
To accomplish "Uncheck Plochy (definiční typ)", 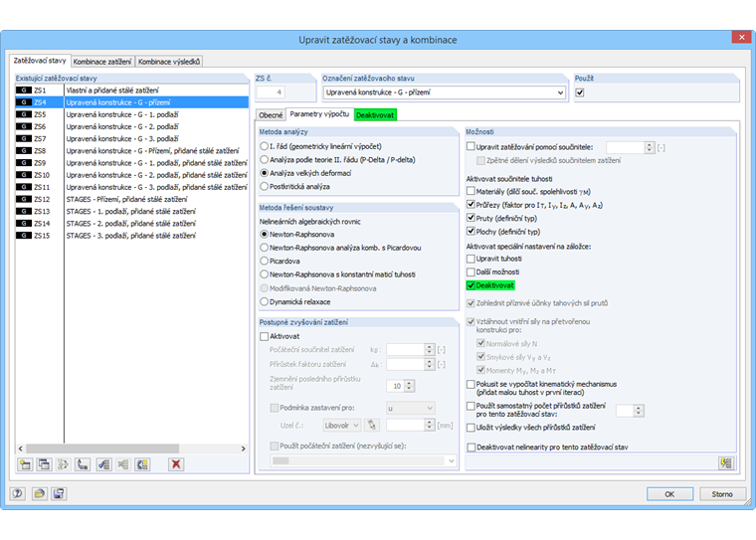I will point(472,232).
